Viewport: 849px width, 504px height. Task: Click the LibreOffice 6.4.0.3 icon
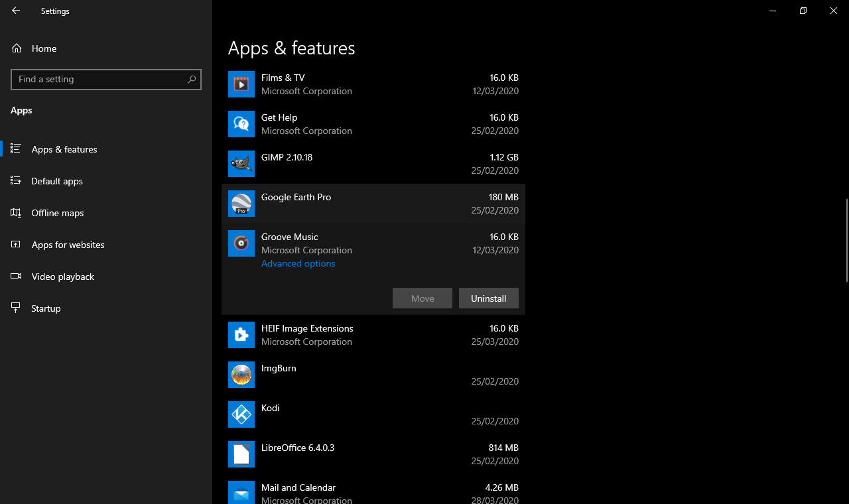click(241, 454)
